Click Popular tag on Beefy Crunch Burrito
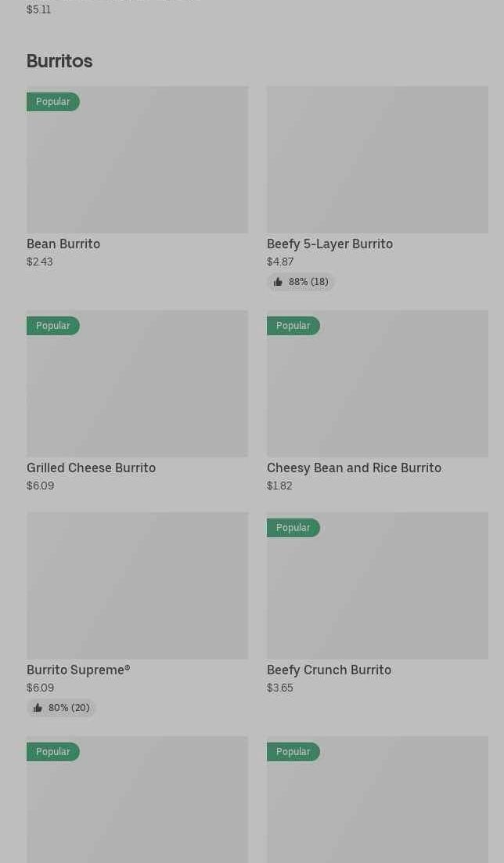The height and width of the screenshot is (863, 504). (x=293, y=528)
